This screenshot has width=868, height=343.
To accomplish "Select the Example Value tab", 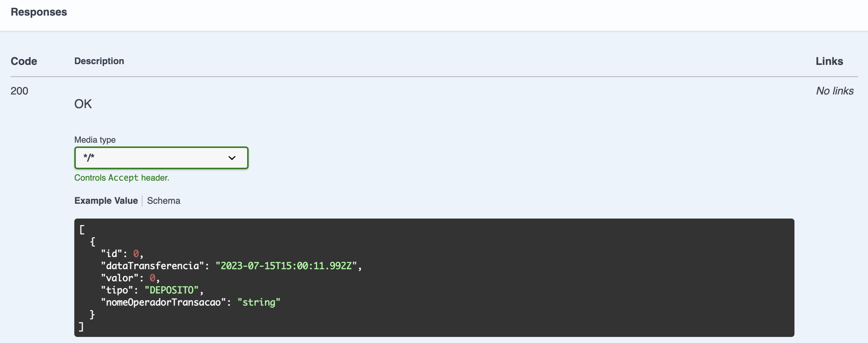I will (106, 200).
